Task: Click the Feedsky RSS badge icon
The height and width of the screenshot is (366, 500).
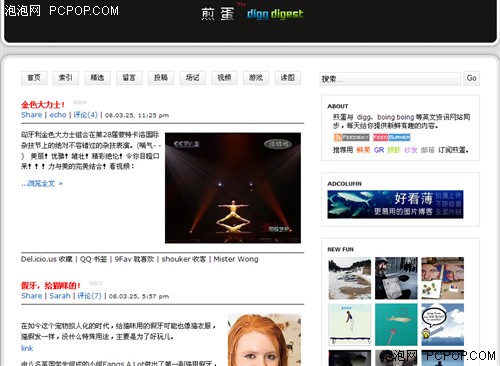Action: pos(352,137)
